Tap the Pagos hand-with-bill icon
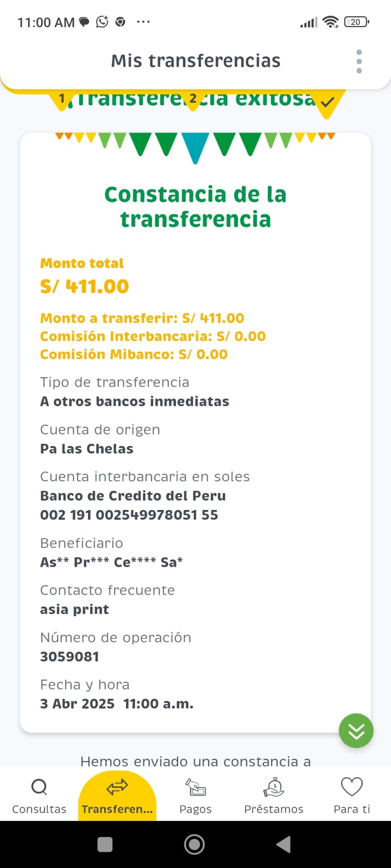This screenshot has width=391, height=868. click(x=195, y=787)
